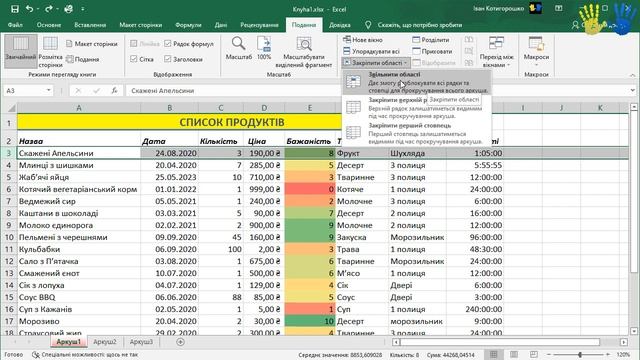
Task: Open the Довідка help tab
Action: tap(340, 25)
